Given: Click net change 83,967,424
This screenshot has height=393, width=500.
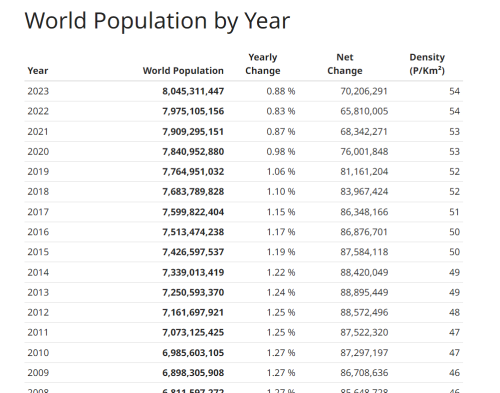Looking at the screenshot, I should pyautogui.click(x=364, y=192).
